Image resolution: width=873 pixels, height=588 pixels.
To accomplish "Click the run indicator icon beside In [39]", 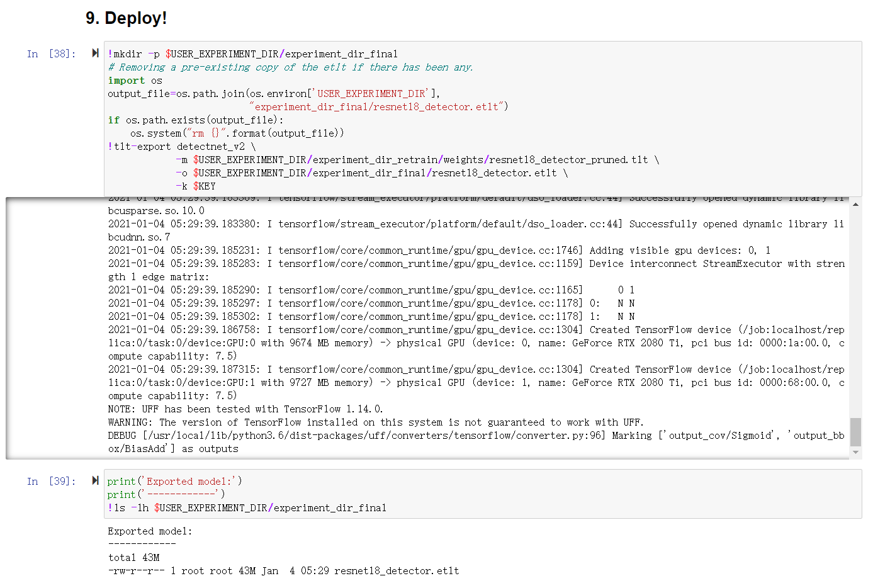I will tap(95, 480).
